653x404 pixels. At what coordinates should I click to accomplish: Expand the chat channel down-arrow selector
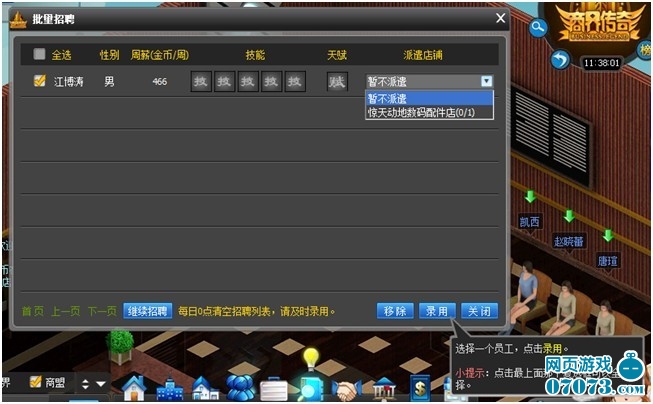pos(100,384)
